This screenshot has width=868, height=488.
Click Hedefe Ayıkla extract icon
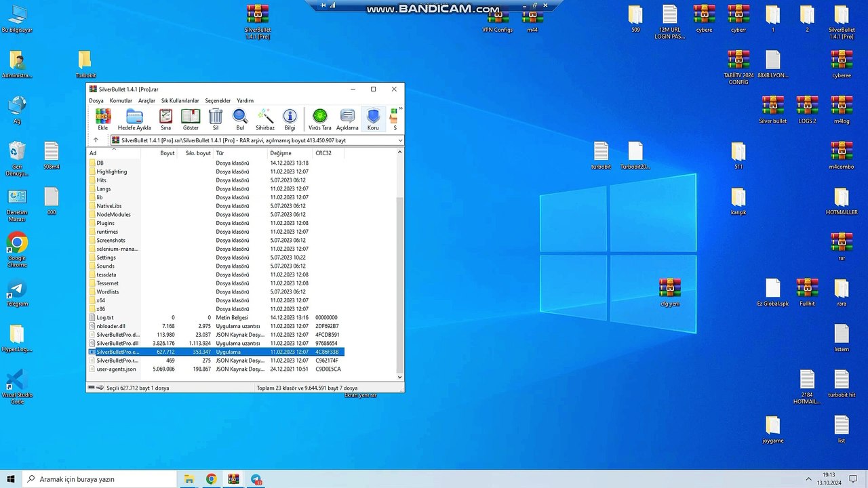point(134,117)
